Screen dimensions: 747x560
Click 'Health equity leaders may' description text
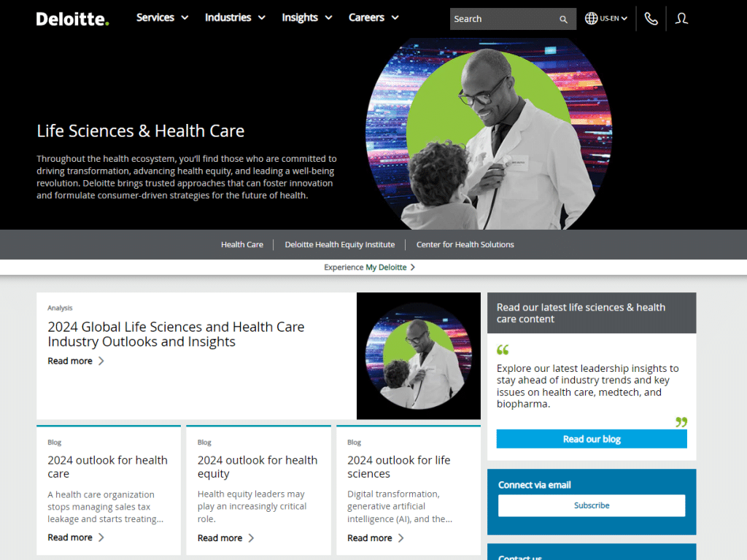(252, 506)
